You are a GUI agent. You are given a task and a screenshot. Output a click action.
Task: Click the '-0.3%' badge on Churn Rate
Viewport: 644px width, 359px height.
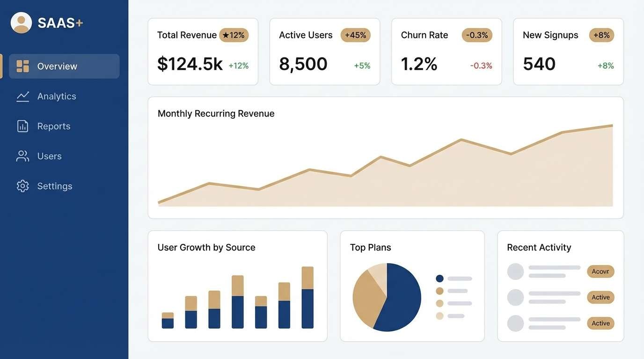click(476, 35)
